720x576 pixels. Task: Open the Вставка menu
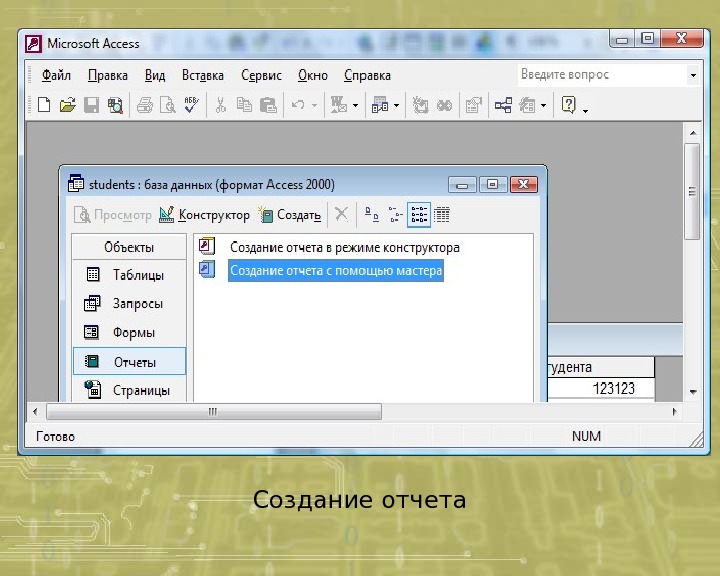click(203, 75)
